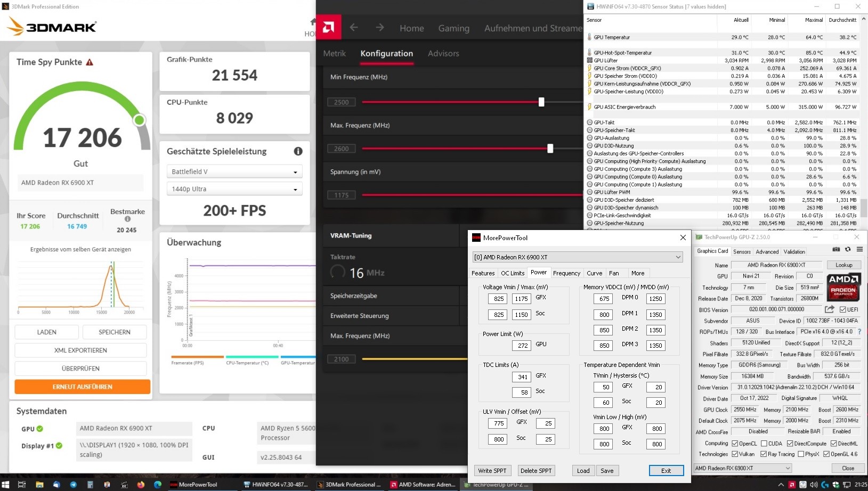Image resolution: width=868 pixels, height=491 pixels.
Task: Toggle the Vulkan checkbox
Action: [x=735, y=454]
